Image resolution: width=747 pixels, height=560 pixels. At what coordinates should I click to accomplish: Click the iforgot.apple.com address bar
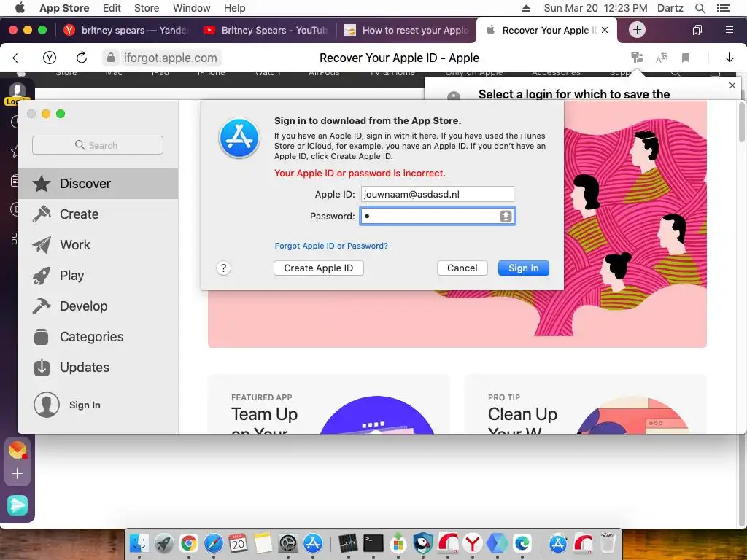[x=171, y=58]
